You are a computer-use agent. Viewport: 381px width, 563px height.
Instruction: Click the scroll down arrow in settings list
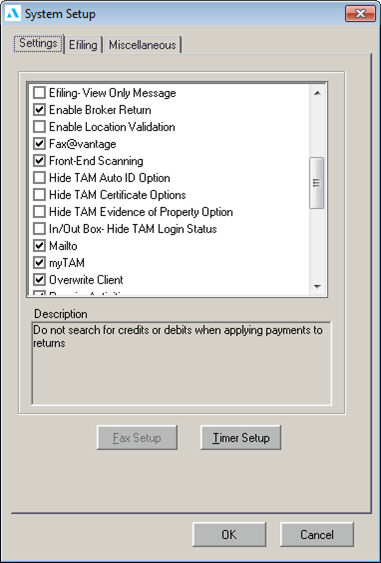point(317,286)
